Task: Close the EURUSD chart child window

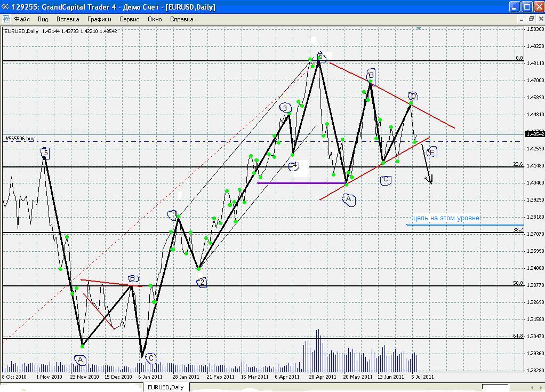Action: pos(541,19)
